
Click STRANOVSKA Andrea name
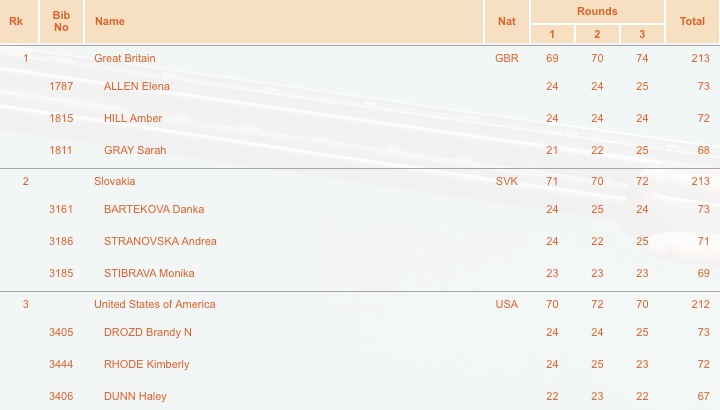coord(160,242)
